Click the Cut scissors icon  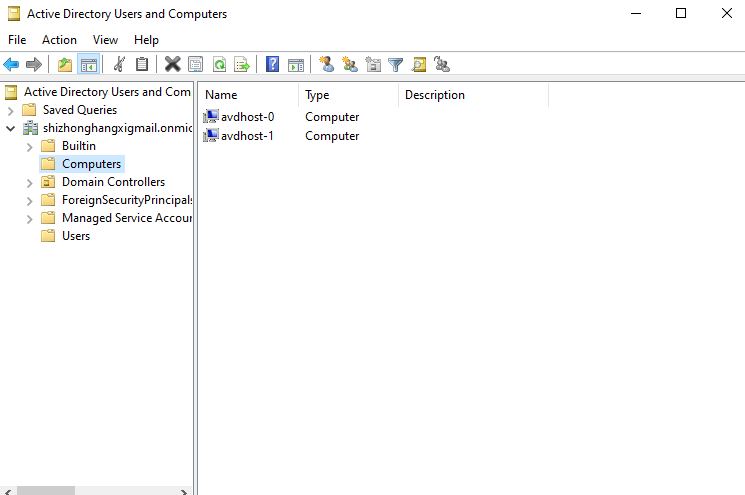(x=119, y=64)
